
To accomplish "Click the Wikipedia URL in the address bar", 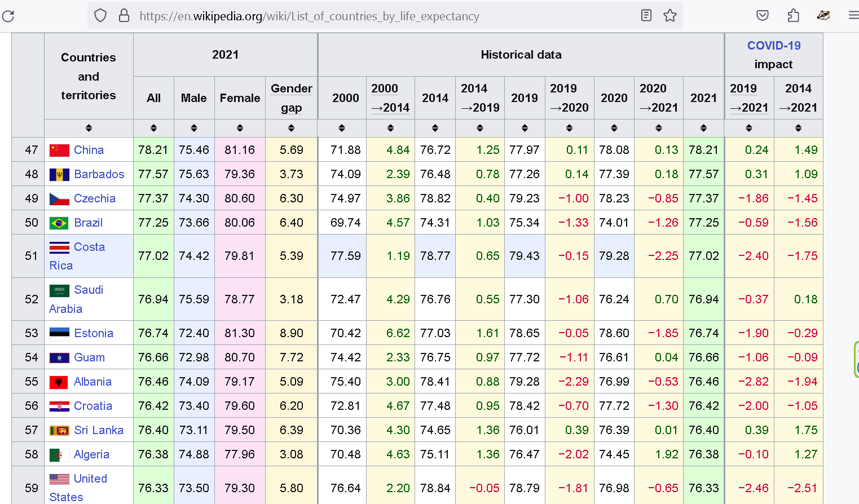I will click(309, 16).
